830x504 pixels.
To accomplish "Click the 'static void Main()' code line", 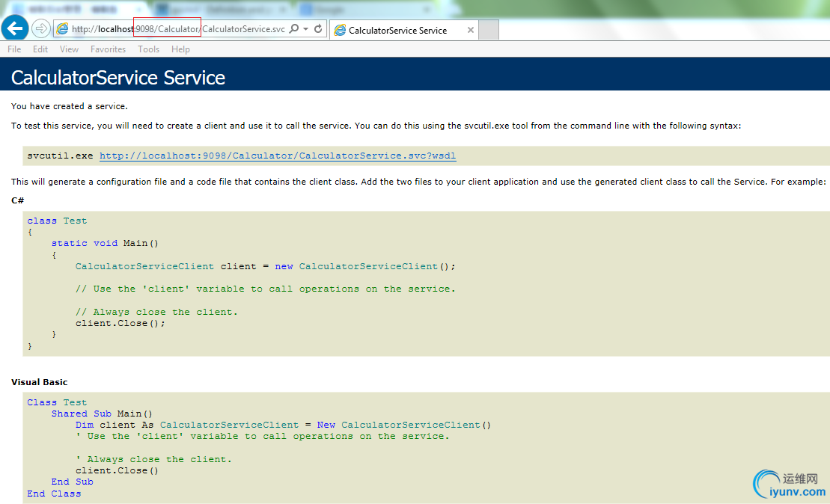I will 105,243.
